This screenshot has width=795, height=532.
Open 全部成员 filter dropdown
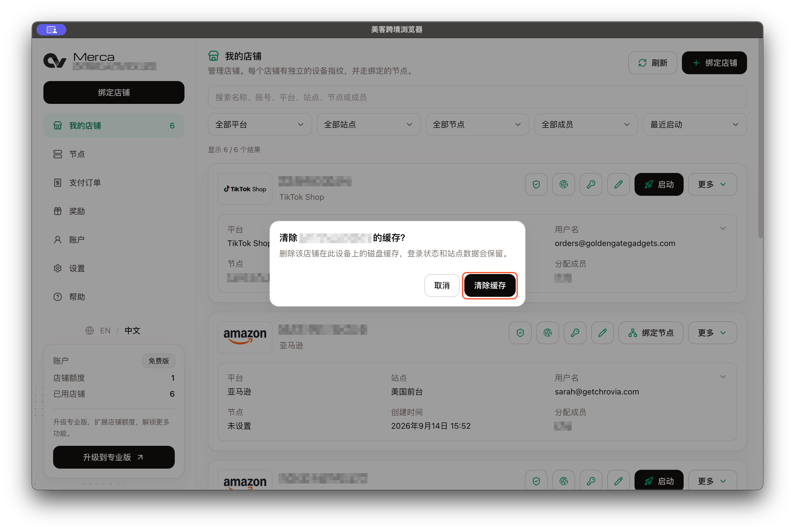pos(586,124)
